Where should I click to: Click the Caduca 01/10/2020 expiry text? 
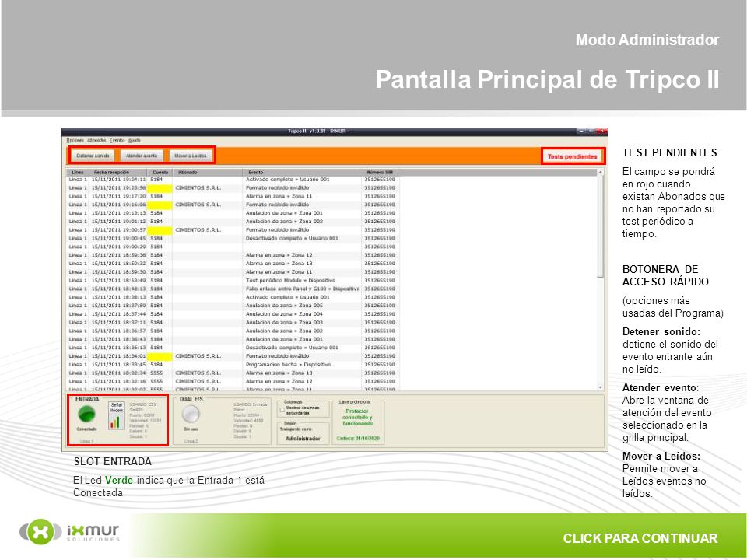coord(358,439)
